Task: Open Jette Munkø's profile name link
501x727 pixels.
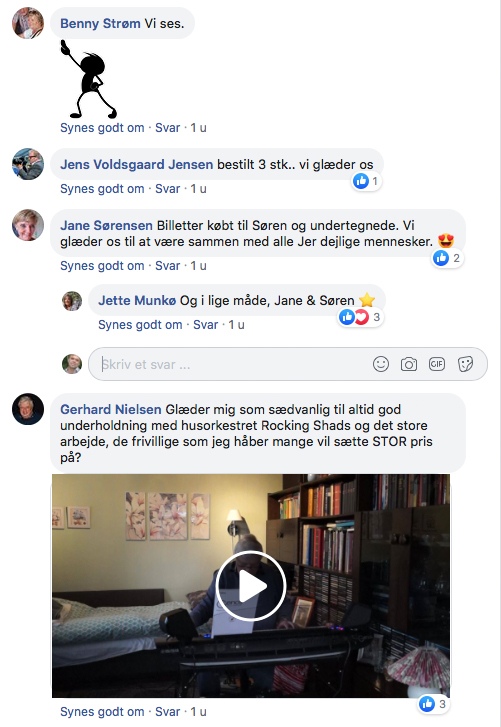Action: [x=137, y=300]
